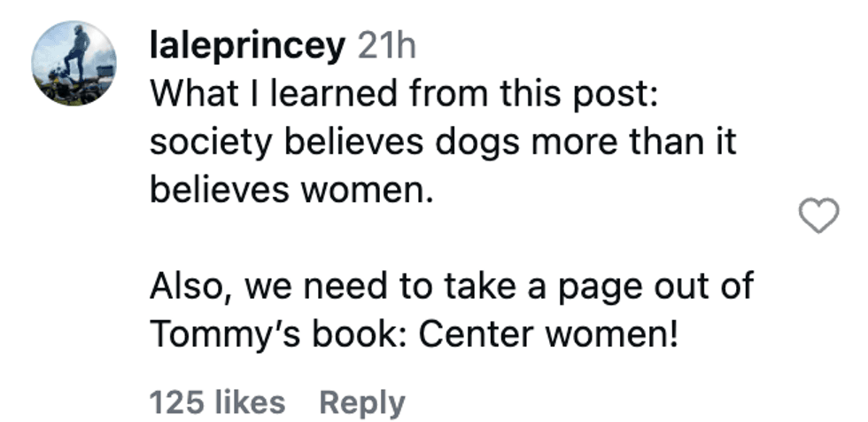Select the round motorcycle avatar image
Screen dimensions: 868x422
74,63
